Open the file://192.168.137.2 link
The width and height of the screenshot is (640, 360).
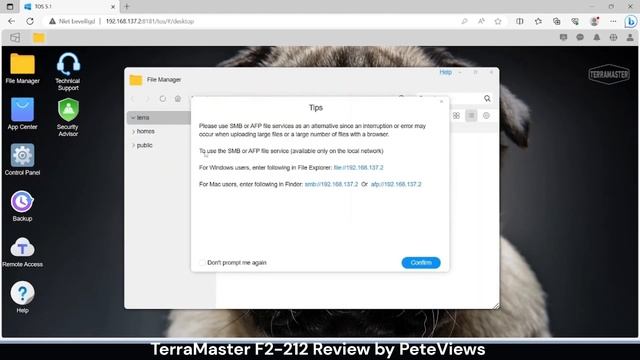(x=358, y=167)
